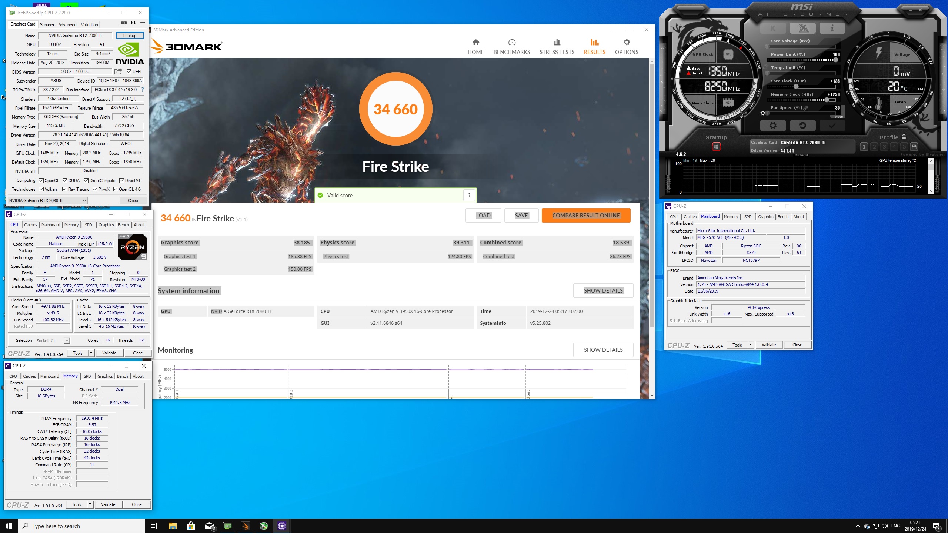Open Bench tab in CPU-Z Mainboard window
Viewport: 948px width, 560px height.
[x=783, y=217]
